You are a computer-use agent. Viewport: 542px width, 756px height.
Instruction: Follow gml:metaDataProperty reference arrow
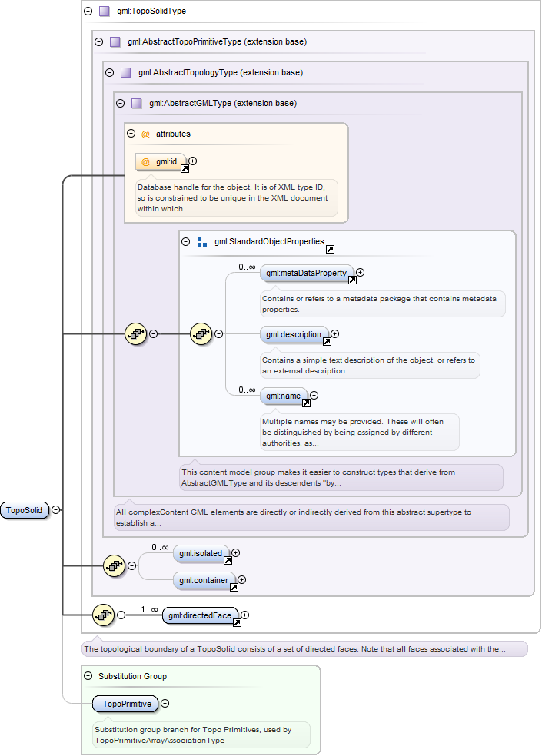[x=352, y=280]
